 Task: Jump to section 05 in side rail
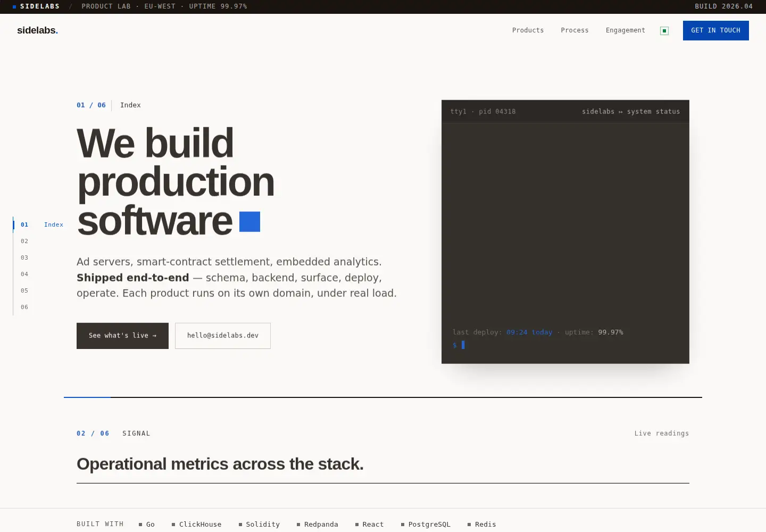pyautogui.click(x=24, y=290)
